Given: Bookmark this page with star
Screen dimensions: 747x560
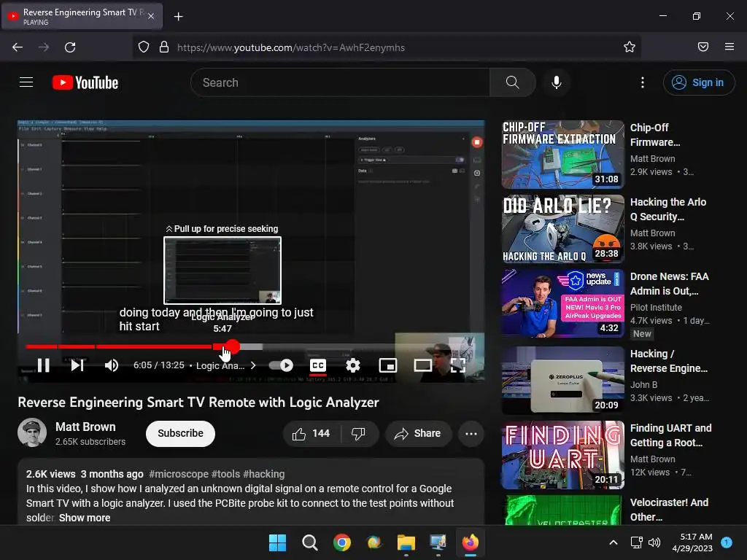Looking at the screenshot, I should click(630, 47).
